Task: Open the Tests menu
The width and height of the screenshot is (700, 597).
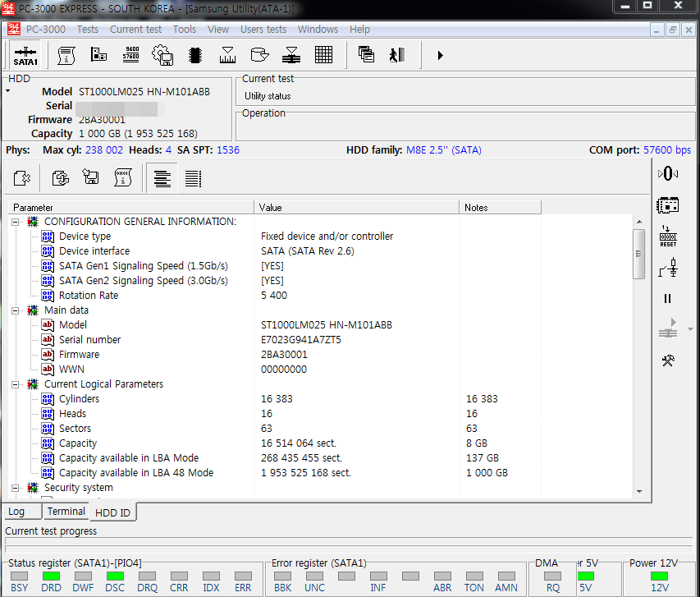Action: (x=88, y=29)
